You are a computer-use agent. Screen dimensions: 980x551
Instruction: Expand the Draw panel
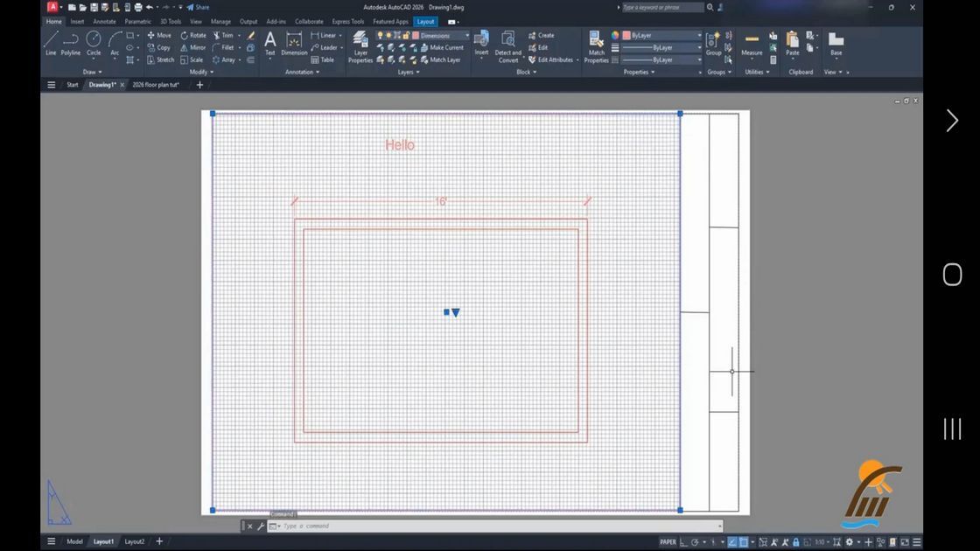[x=92, y=72]
